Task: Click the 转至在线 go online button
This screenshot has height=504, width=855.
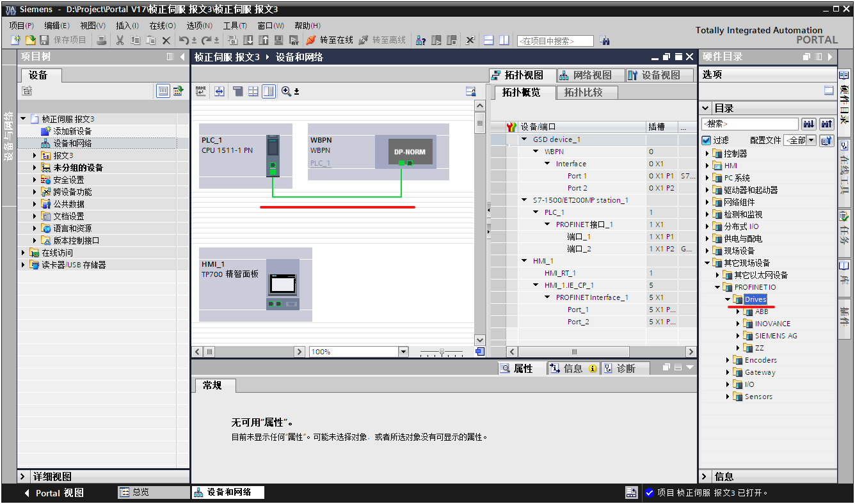Action: click(x=330, y=40)
